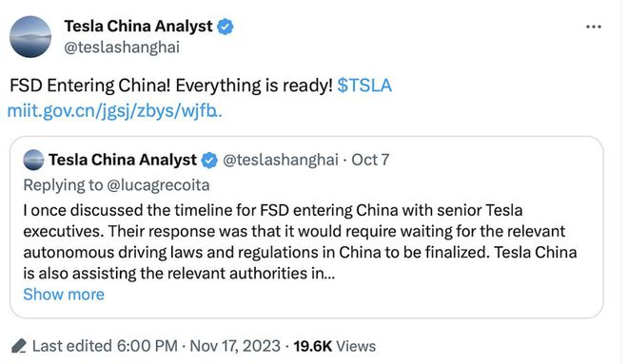Expand the quoted tweet with Show more

point(64,295)
